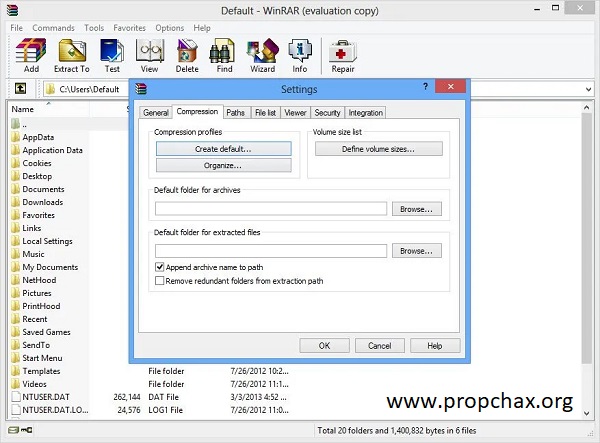
Task: Open the Tools menu
Action: coord(94,28)
